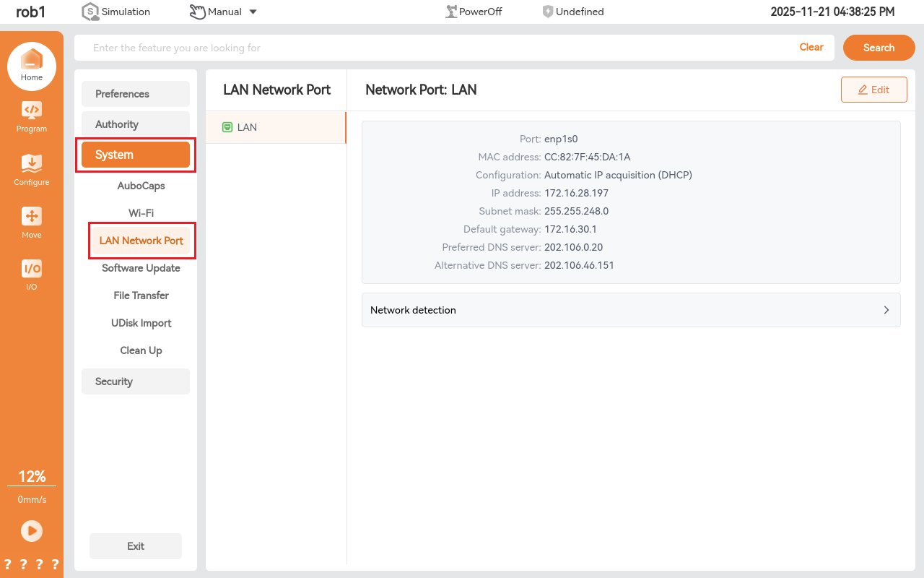Collapse the System settings category
Screen dimensions: 924x578
(x=136, y=155)
